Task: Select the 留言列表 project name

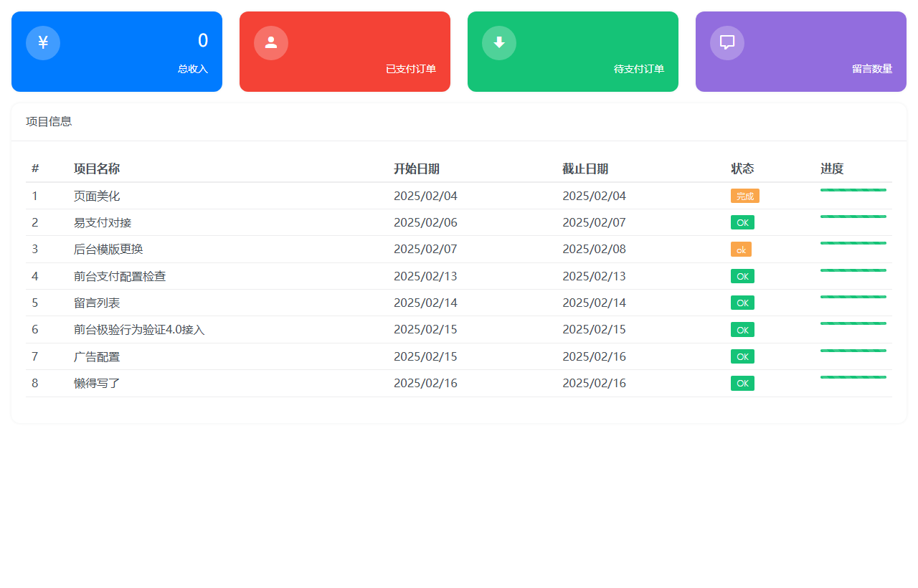Action: (97, 303)
